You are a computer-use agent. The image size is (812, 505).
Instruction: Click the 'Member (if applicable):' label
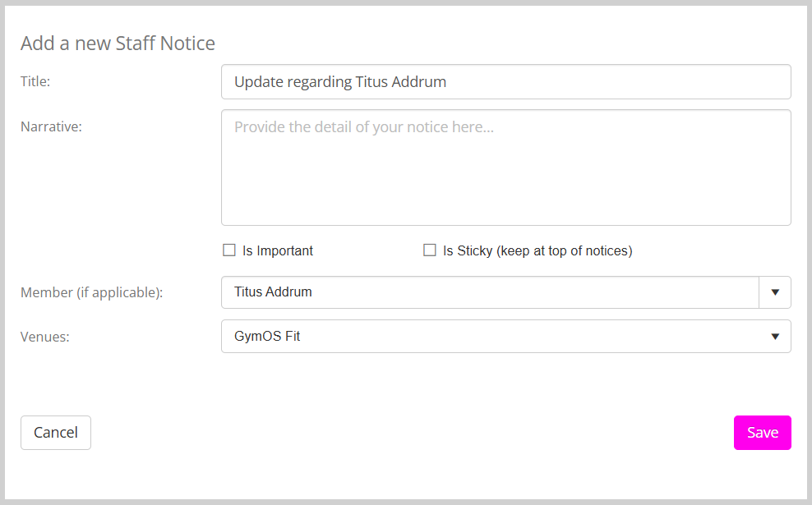click(91, 292)
